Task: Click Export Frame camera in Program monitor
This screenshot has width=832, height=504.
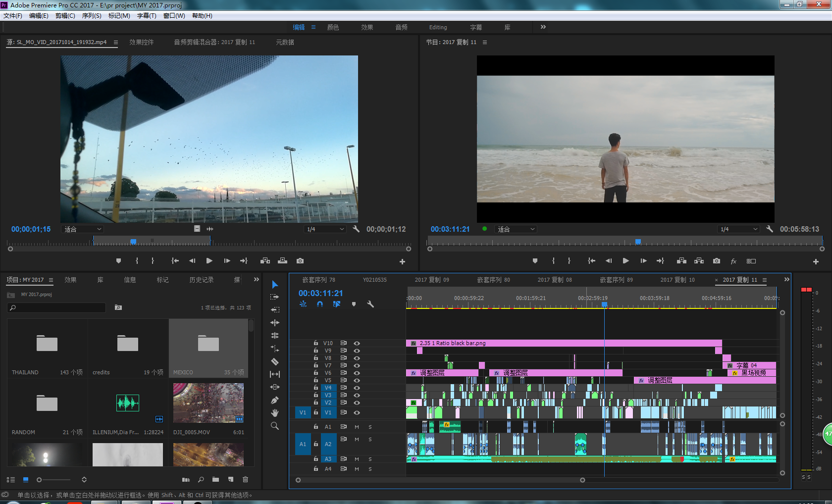Action: (717, 261)
